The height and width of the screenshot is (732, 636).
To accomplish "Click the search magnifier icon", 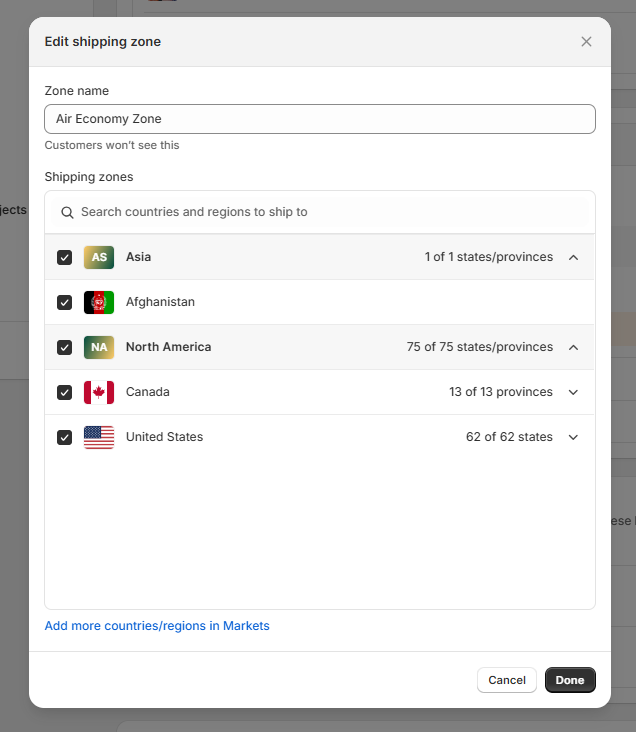I will tap(68, 212).
